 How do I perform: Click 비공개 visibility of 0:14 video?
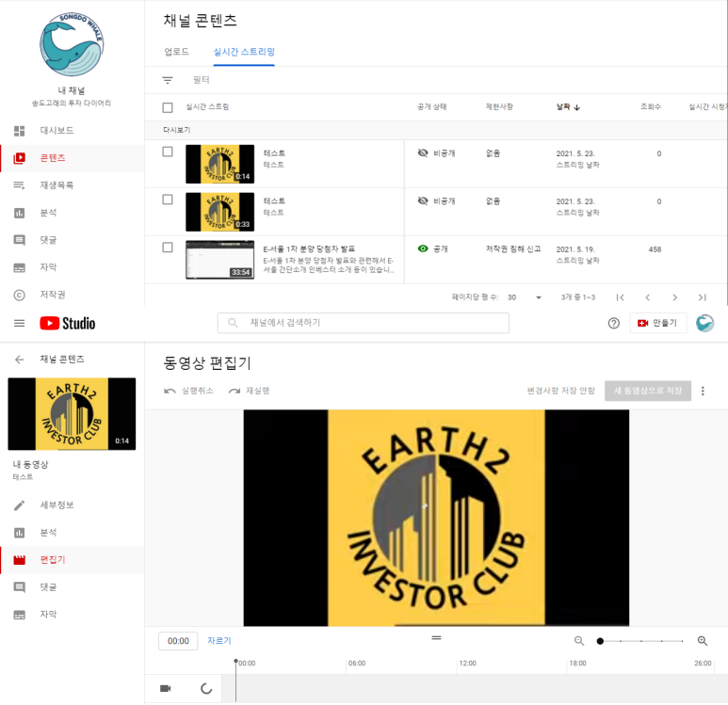[x=436, y=153]
